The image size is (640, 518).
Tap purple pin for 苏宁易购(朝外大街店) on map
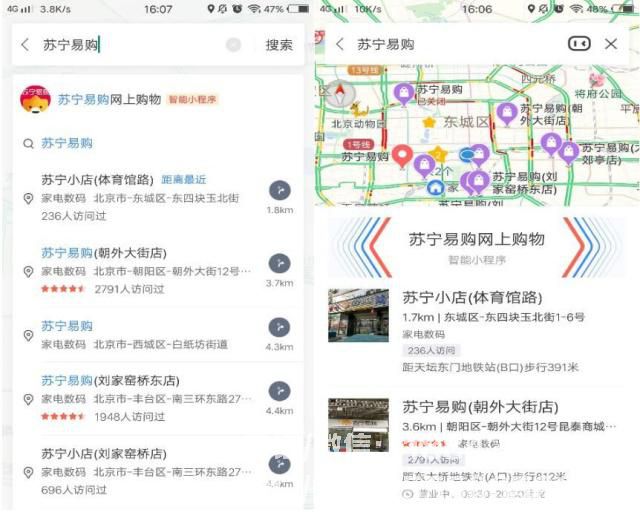click(507, 114)
